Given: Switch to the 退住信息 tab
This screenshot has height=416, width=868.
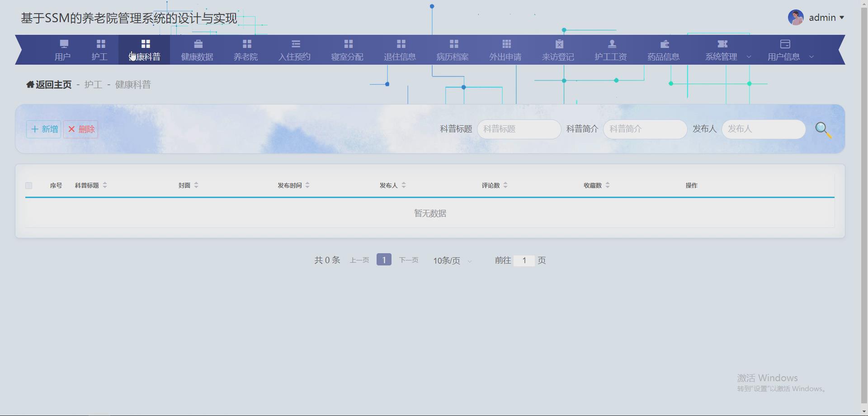Looking at the screenshot, I should point(401,50).
